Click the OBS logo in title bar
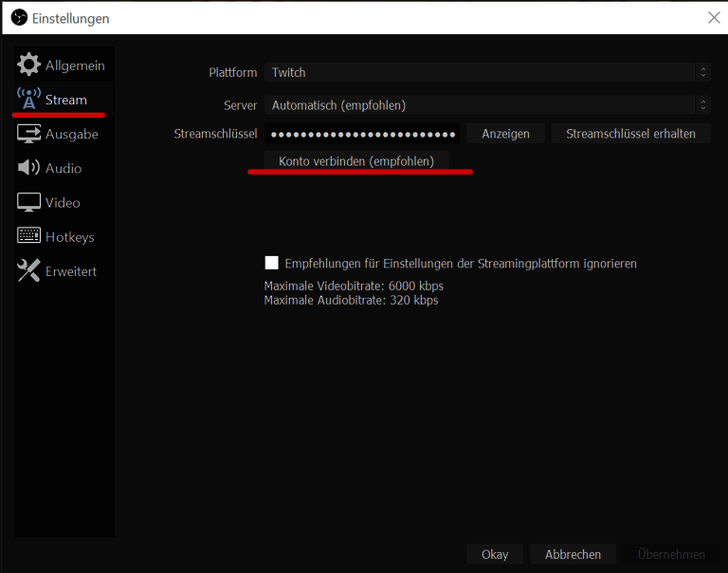This screenshot has height=573, width=728. [x=19, y=18]
